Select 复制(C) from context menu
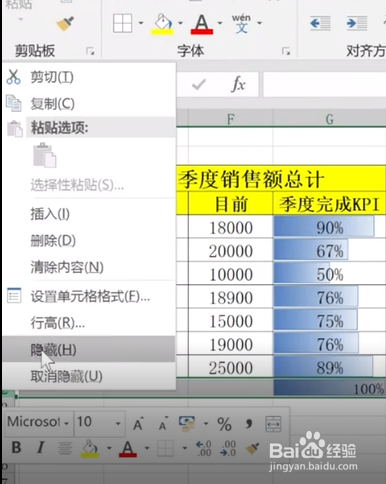 [89, 104]
